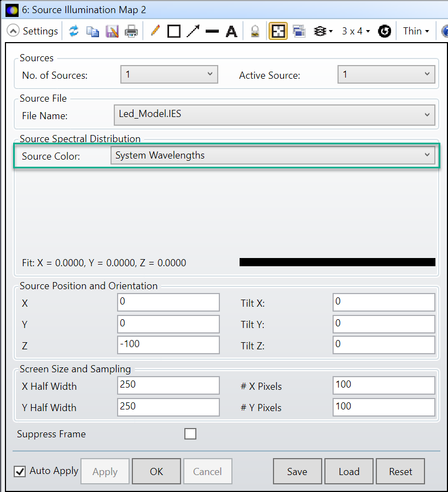
Task: Open the print dialog icon
Action: [131, 31]
